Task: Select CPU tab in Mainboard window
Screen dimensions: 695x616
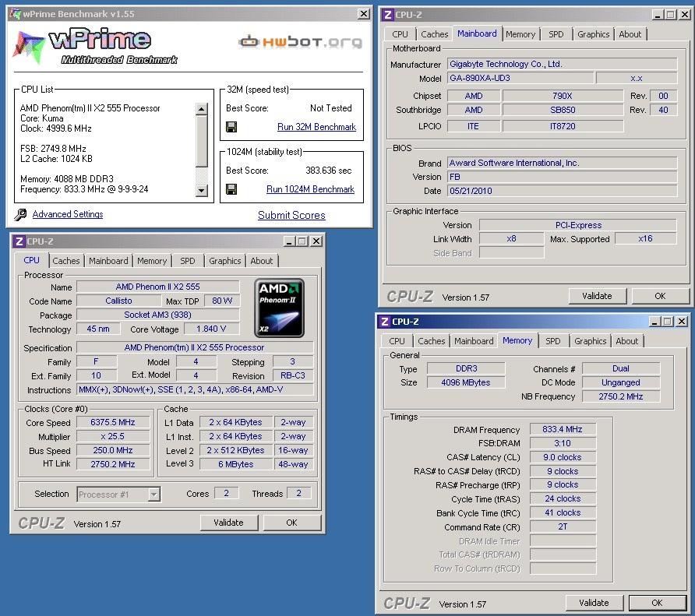Action: click(x=400, y=34)
